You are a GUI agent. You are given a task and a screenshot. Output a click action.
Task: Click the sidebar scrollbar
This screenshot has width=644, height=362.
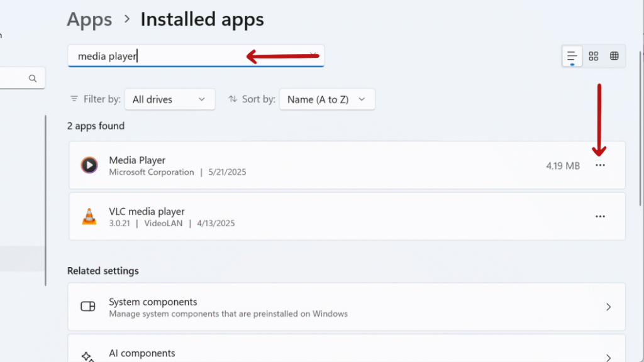(x=45, y=200)
